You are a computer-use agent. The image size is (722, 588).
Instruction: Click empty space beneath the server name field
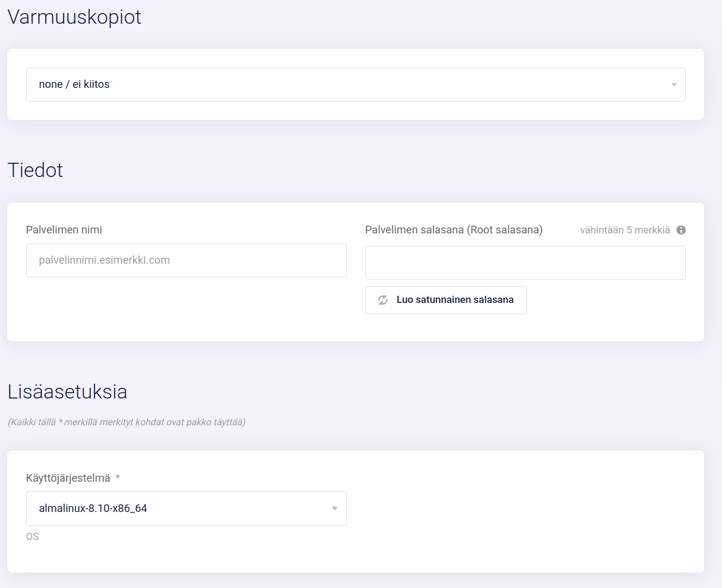pyautogui.click(x=186, y=309)
